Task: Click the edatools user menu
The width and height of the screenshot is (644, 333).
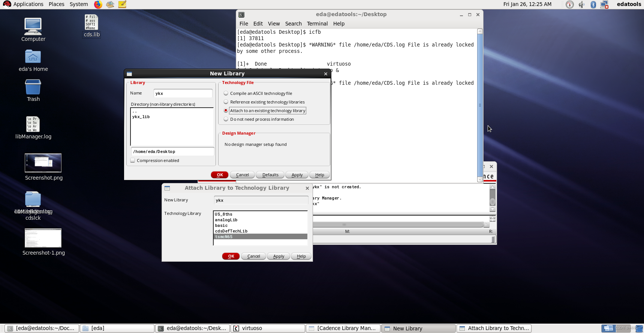Action: tap(629, 4)
